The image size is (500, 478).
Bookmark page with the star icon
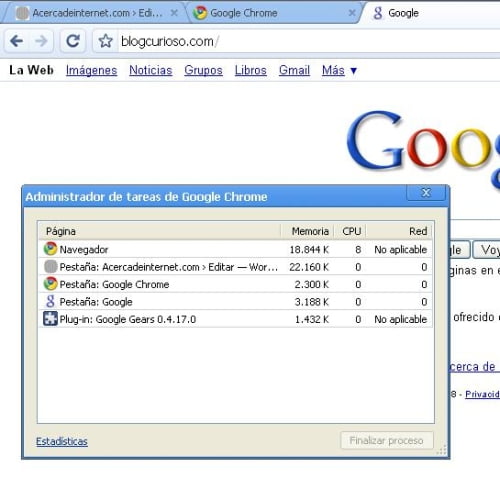(x=106, y=41)
